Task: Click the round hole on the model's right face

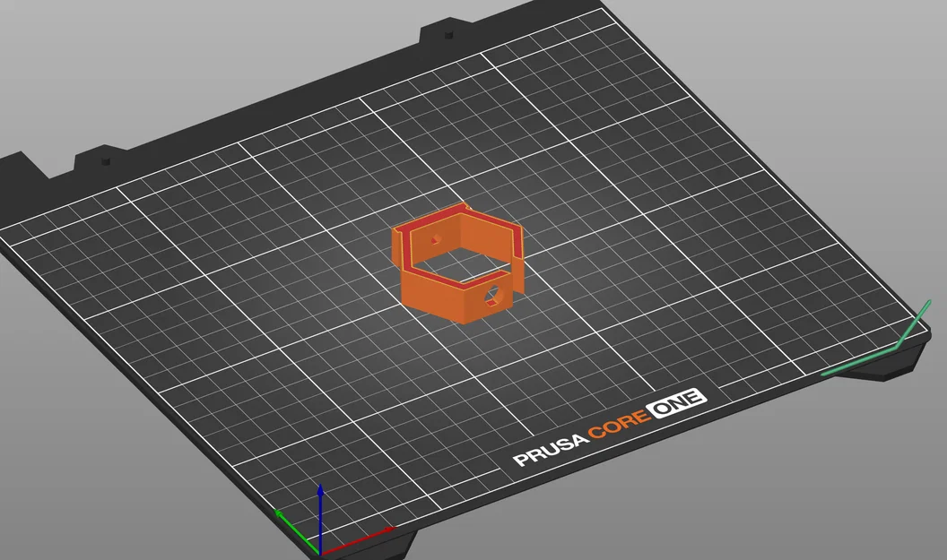Action: tap(494, 295)
